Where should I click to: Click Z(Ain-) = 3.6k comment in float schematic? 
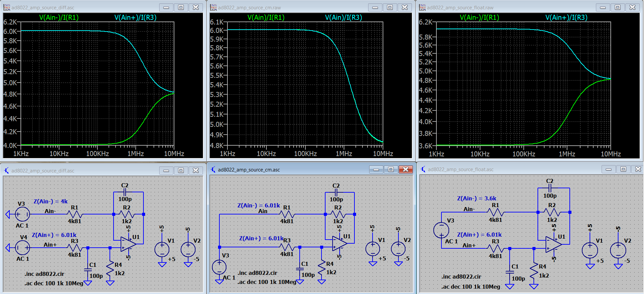[x=476, y=198]
